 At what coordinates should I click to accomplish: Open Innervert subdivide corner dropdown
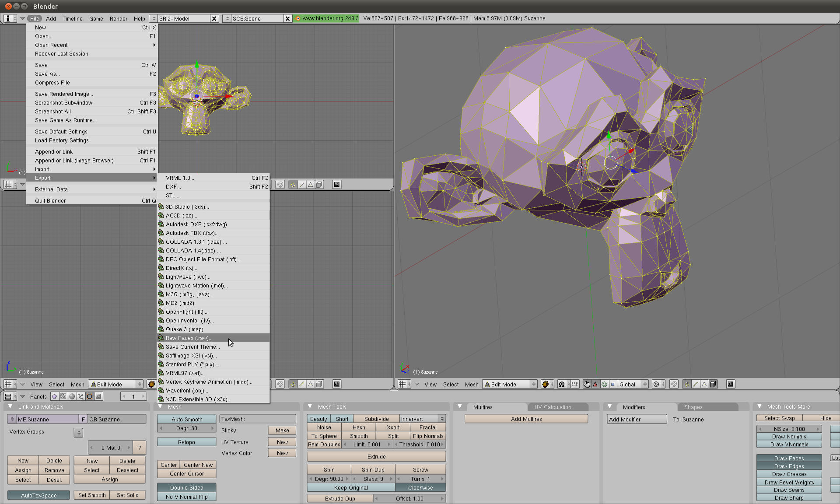click(x=423, y=419)
